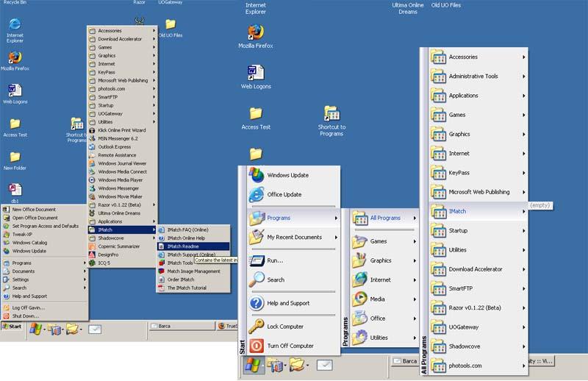Click the classic Start button
588x381 pixels.
pyautogui.click(x=12, y=326)
